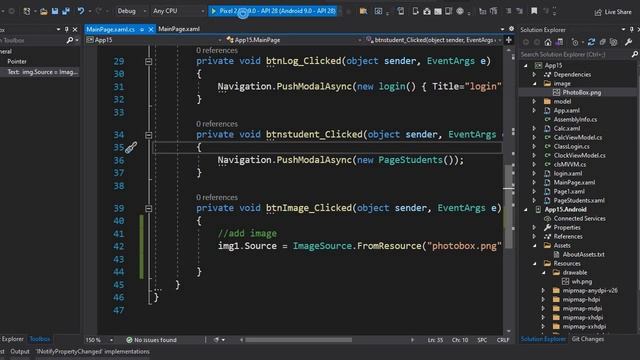This screenshot has width=640, height=360.
Task: Click the Android device manager icon
Action: click(x=415, y=11)
